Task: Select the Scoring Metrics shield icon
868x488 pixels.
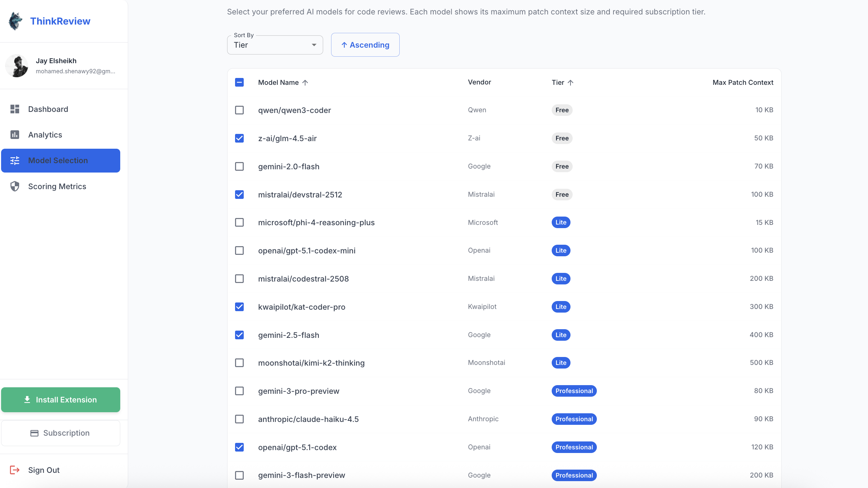Action: tap(15, 187)
